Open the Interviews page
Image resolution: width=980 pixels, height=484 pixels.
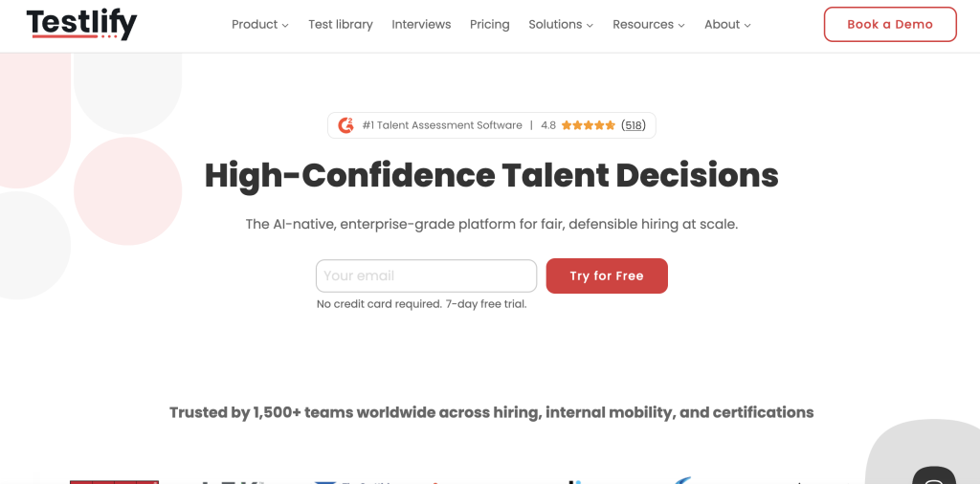pyautogui.click(x=421, y=25)
